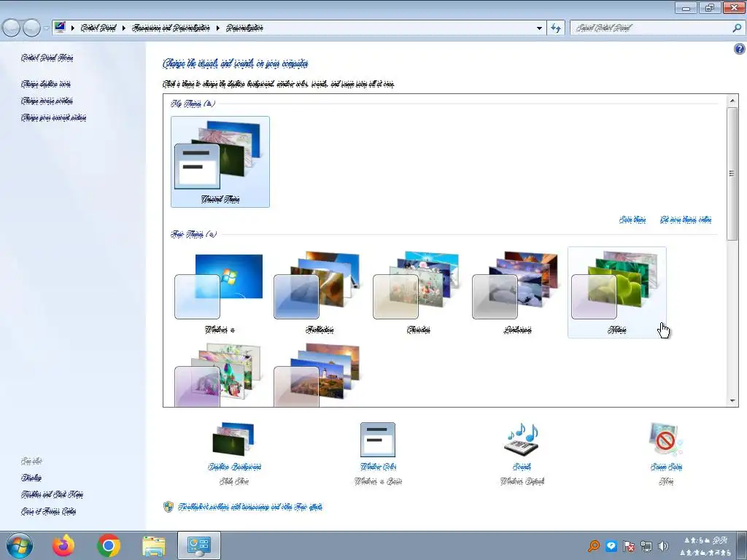
Task: Click the shield icon beside Troubleshoot link
Action: 169,507
